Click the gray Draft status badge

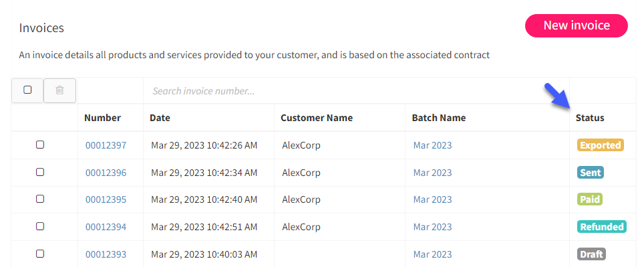pyautogui.click(x=591, y=254)
